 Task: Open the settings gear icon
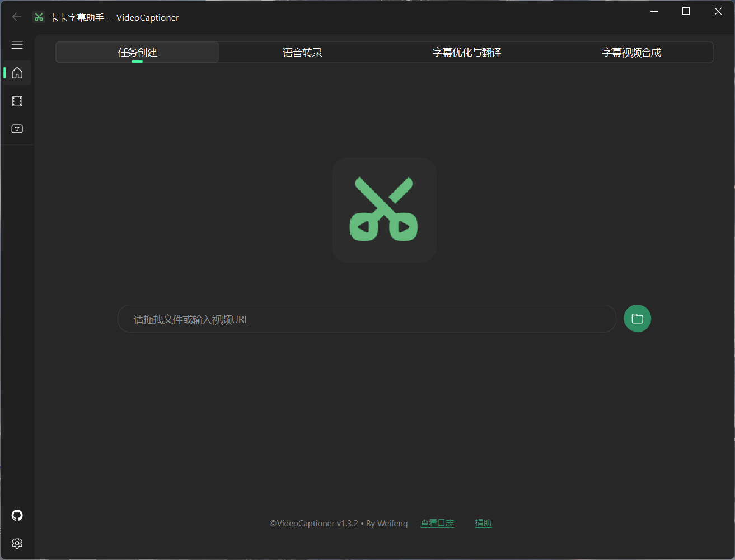(x=17, y=543)
